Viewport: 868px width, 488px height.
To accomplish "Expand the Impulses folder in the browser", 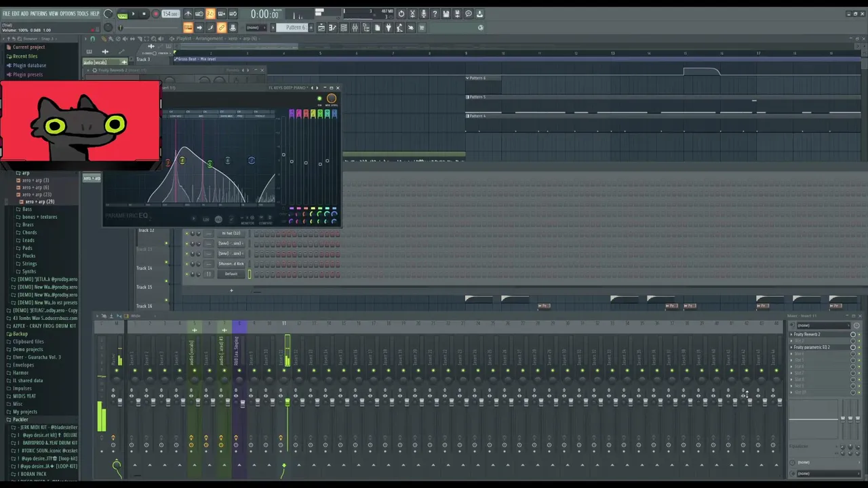I will click(22, 388).
